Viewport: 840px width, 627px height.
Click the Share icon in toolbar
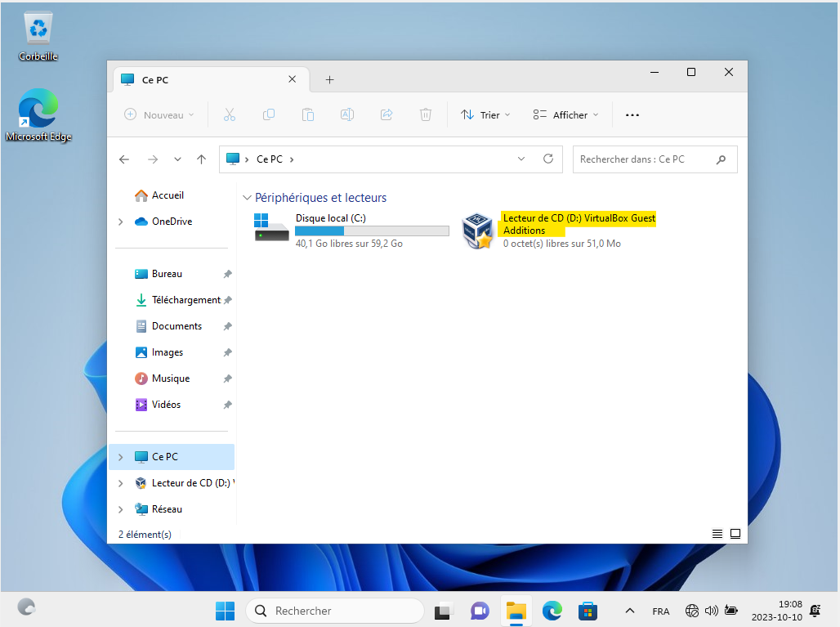[386, 115]
